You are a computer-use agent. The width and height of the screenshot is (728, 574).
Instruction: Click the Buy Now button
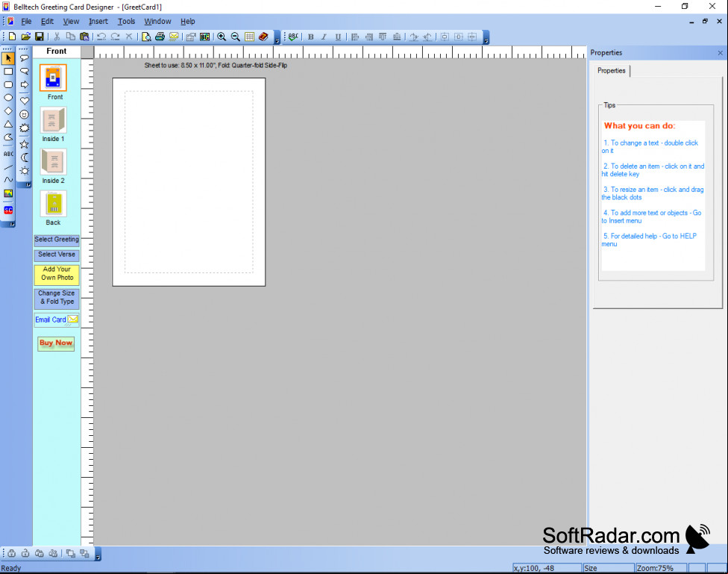tap(56, 343)
